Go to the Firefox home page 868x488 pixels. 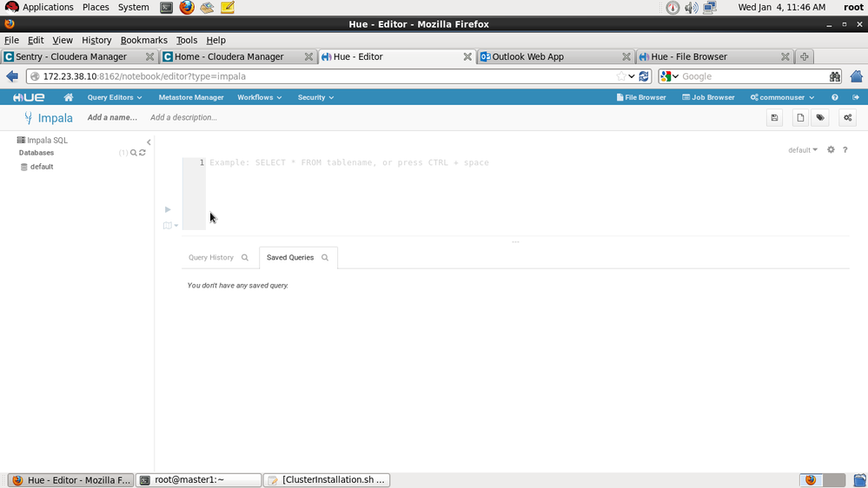pos(857,76)
